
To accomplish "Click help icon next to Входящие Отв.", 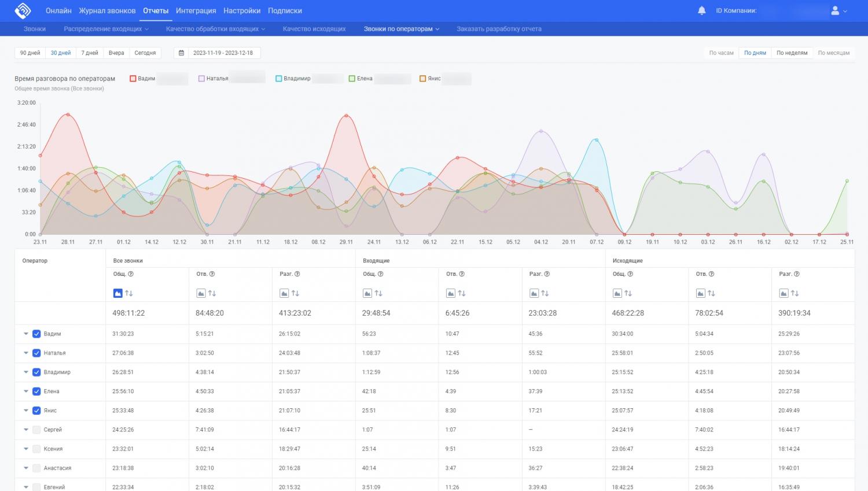I will point(462,274).
